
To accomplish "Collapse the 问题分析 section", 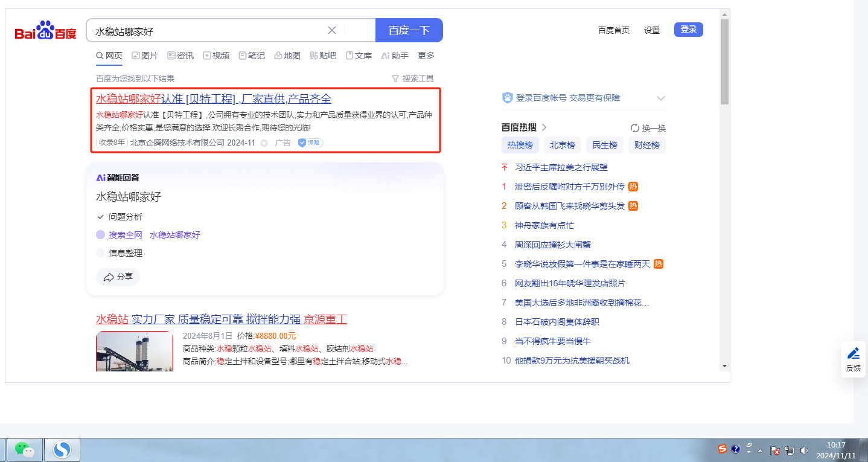I will [x=100, y=217].
